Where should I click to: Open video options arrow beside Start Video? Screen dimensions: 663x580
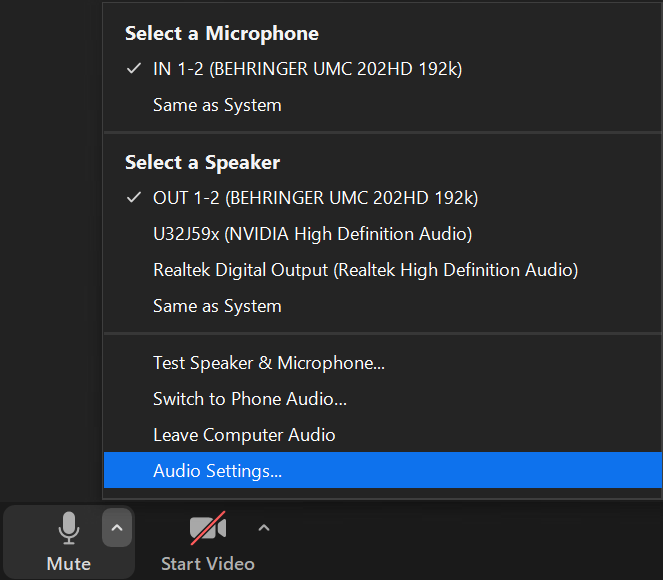(x=264, y=527)
